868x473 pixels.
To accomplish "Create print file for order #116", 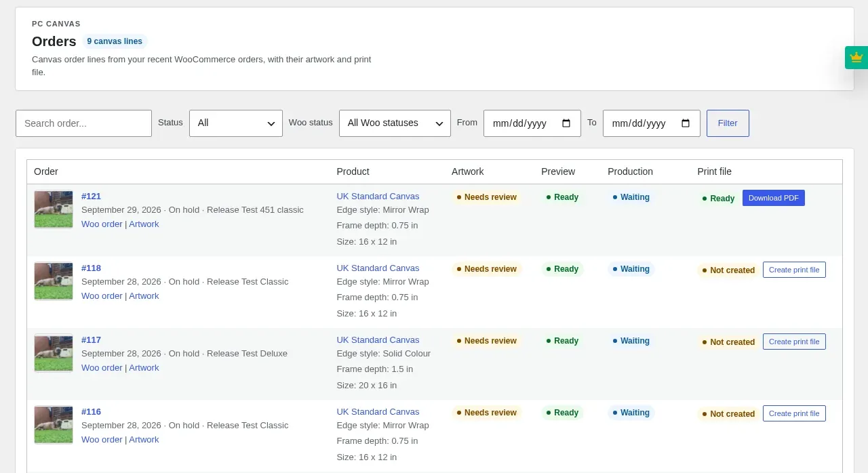I will point(794,413).
